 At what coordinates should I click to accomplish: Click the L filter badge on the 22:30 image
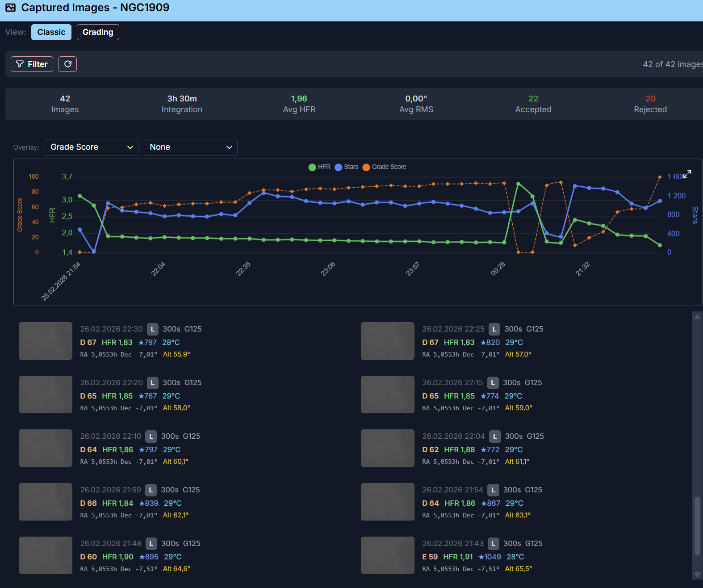point(152,329)
